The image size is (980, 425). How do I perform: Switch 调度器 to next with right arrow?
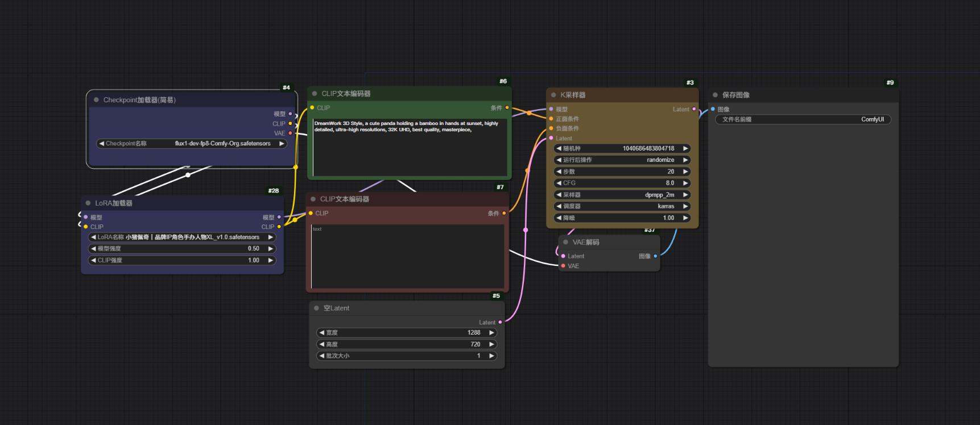point(685,206)
